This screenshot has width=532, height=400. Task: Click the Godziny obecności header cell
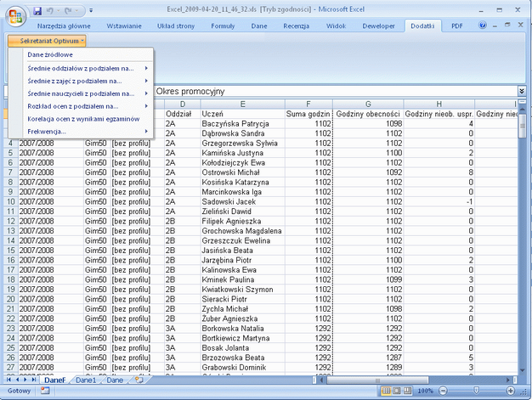368,114
